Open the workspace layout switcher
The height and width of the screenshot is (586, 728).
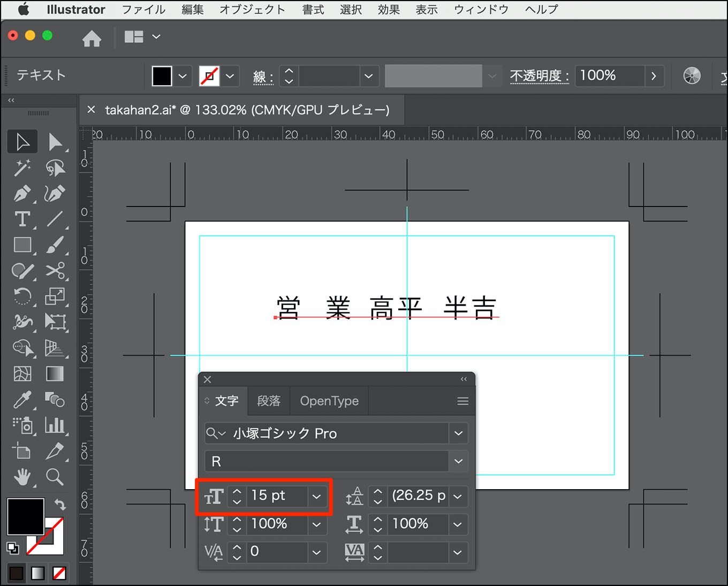142,36
